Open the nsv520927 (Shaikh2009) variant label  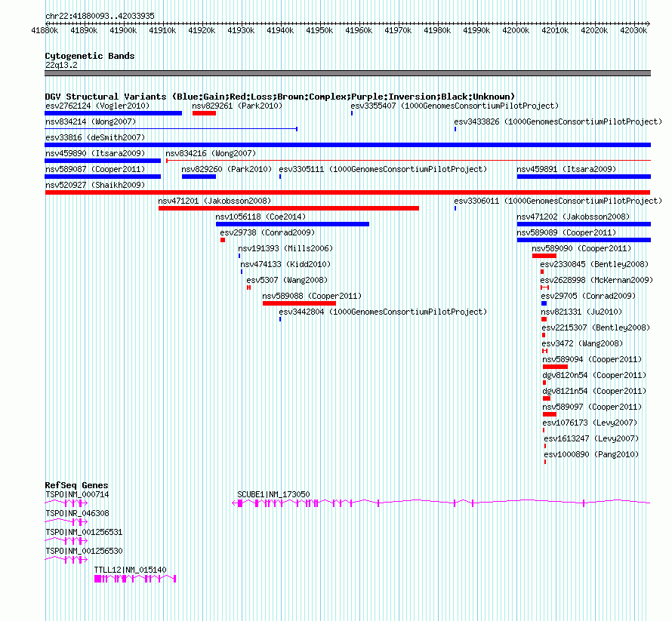95,185
